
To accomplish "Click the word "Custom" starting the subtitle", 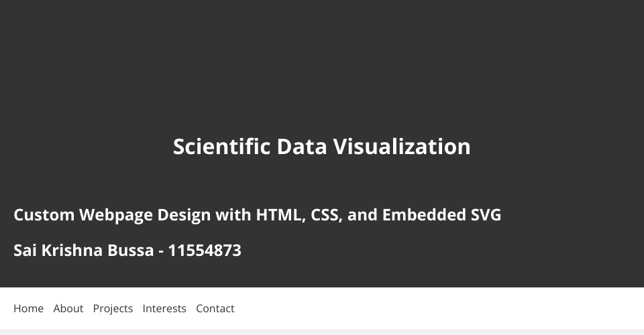I will coord(44,215).
